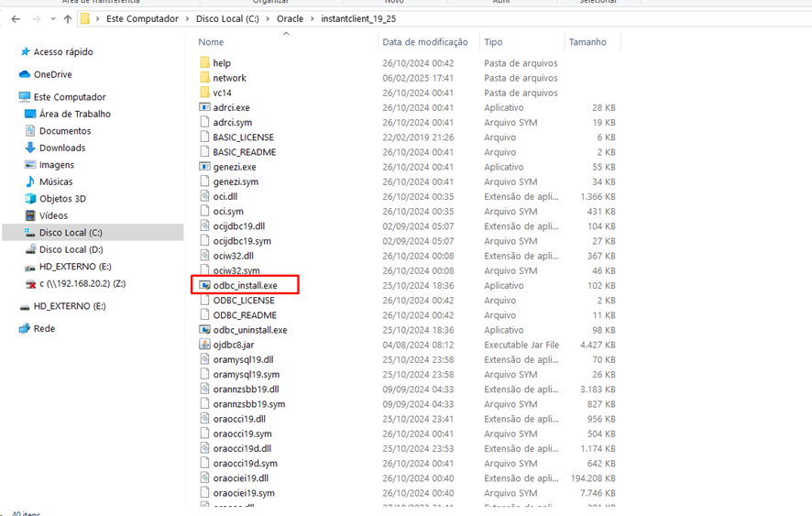Select oraociei19.dll file icon

click(x=204, y=478)
